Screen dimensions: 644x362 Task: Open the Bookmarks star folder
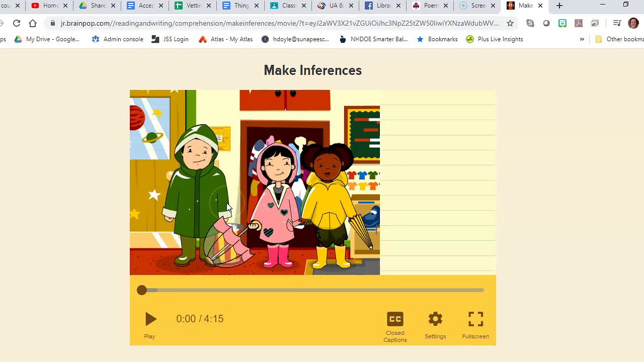tap(437, 39)
